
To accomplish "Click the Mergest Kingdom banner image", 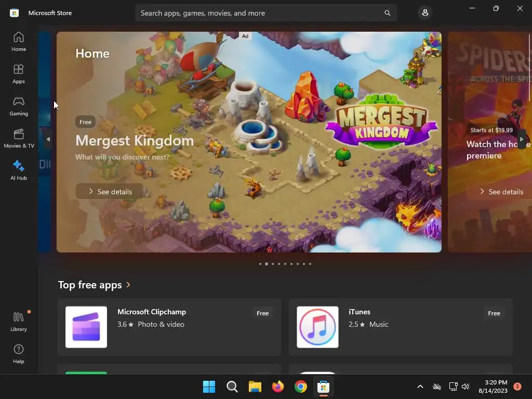I will pos(249,142).
